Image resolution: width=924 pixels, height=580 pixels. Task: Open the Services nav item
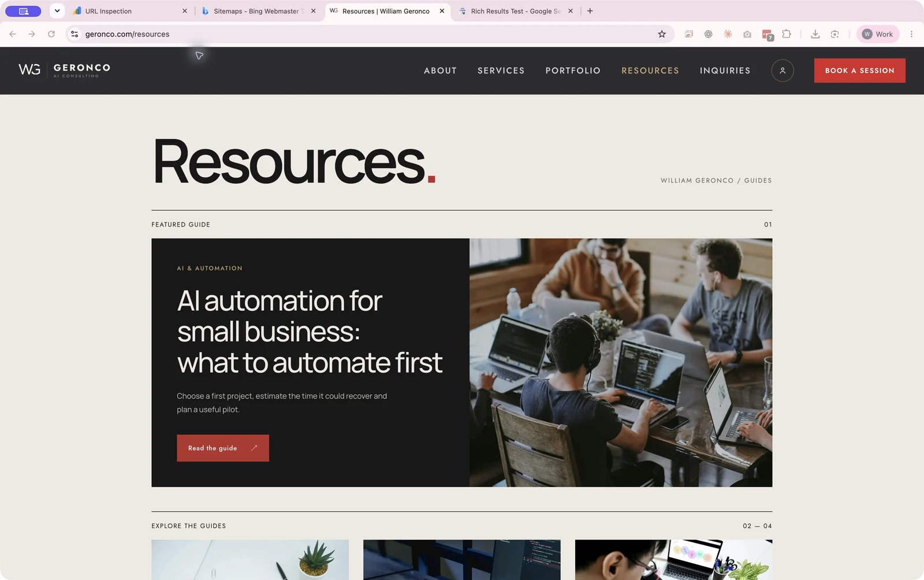(x=501, y=70)
